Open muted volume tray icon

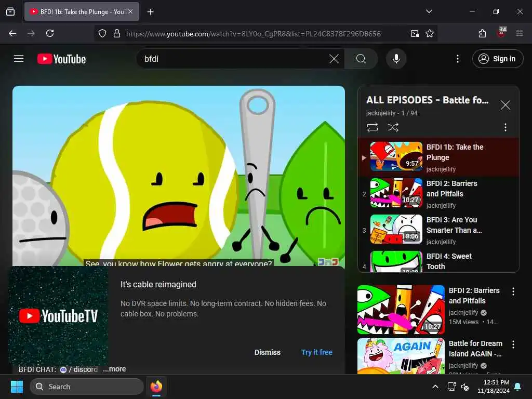(465, 387)
